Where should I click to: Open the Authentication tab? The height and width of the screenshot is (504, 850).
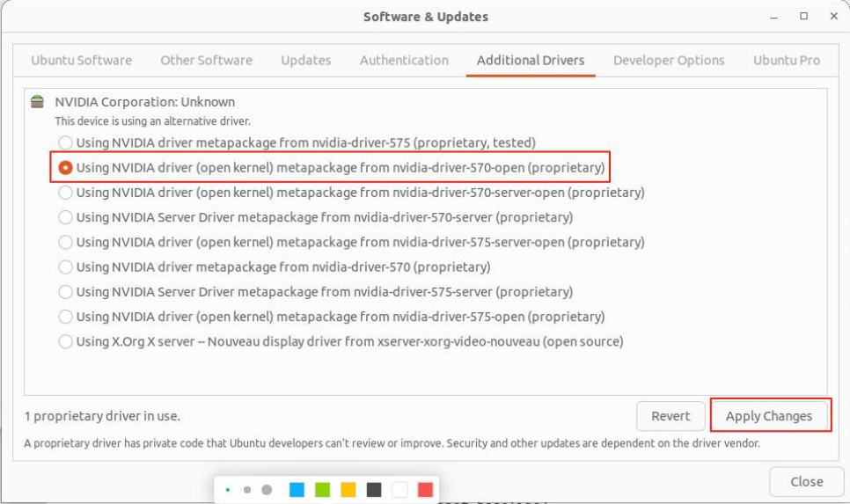tap(404, 60)
